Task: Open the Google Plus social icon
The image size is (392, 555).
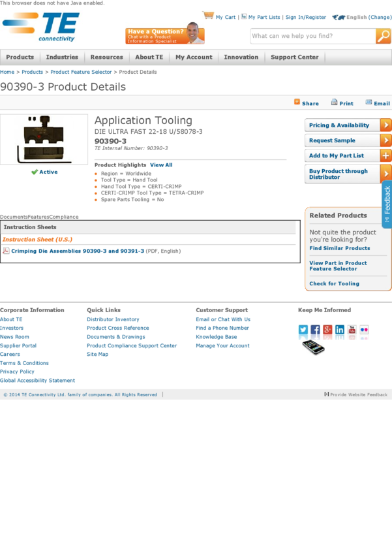Action: pos(327,330)
